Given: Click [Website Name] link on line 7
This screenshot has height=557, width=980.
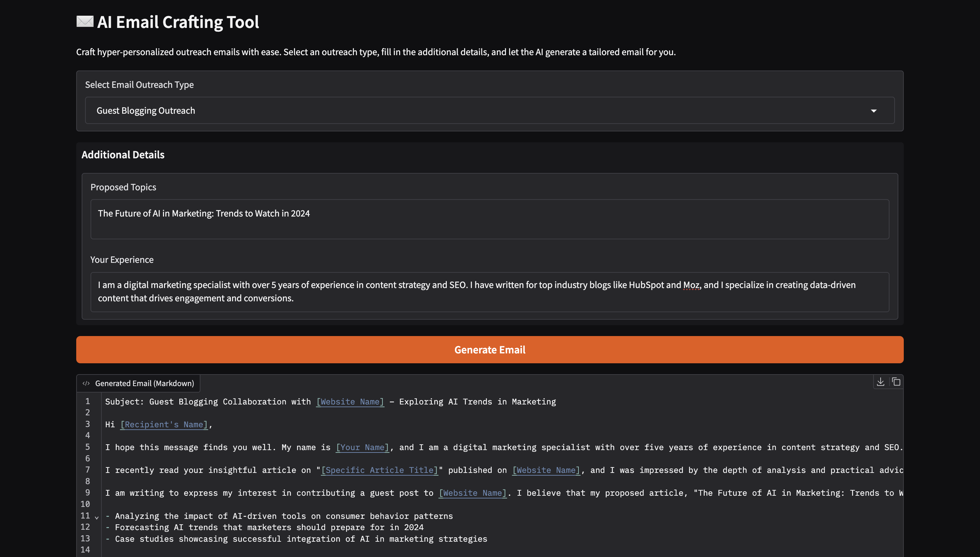Looking at the screenshot, I should coord(546,470).
